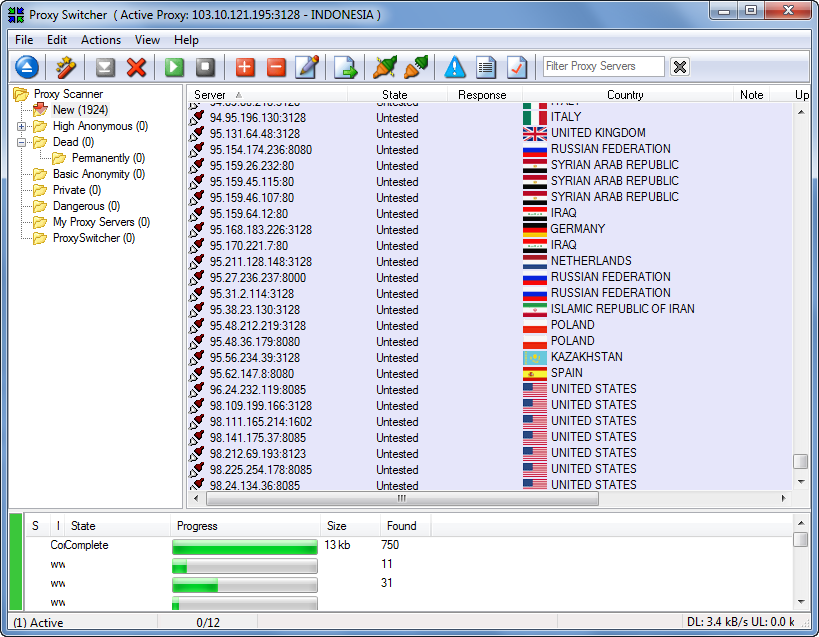Viewport: 819px width, 637px height.
Task: Select the Dangerous (0) folder
Action: [x=86, y=206]
